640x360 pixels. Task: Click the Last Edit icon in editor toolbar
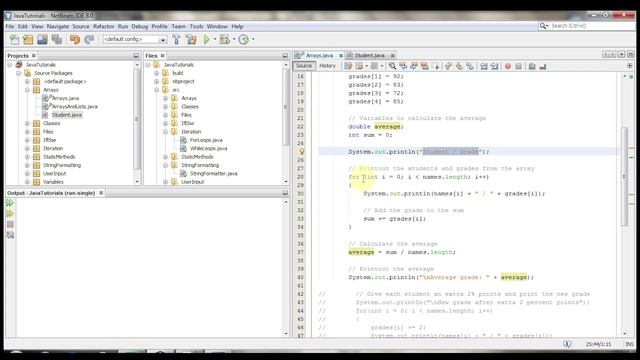point(348,66)
